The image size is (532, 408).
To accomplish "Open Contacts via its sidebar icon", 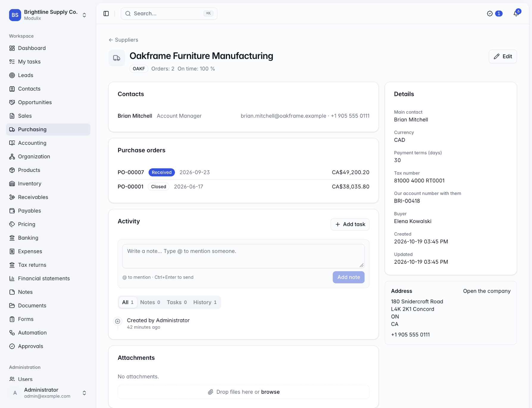I will (12, 89).
